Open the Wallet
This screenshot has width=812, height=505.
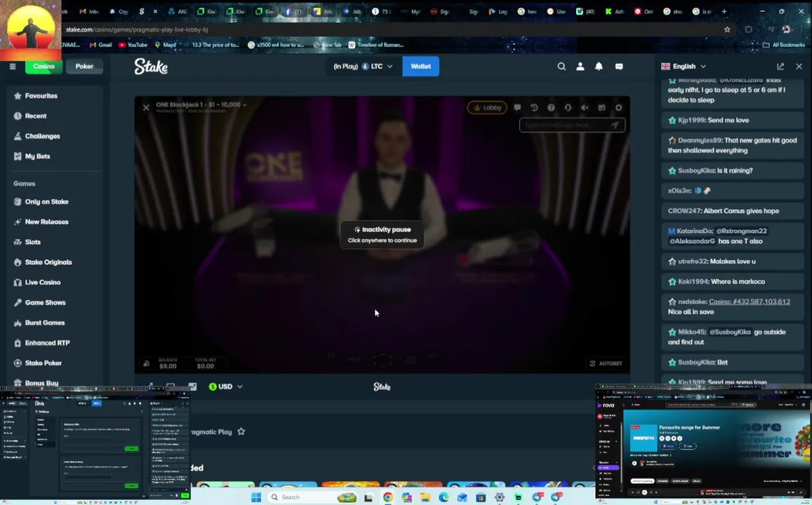420,66
